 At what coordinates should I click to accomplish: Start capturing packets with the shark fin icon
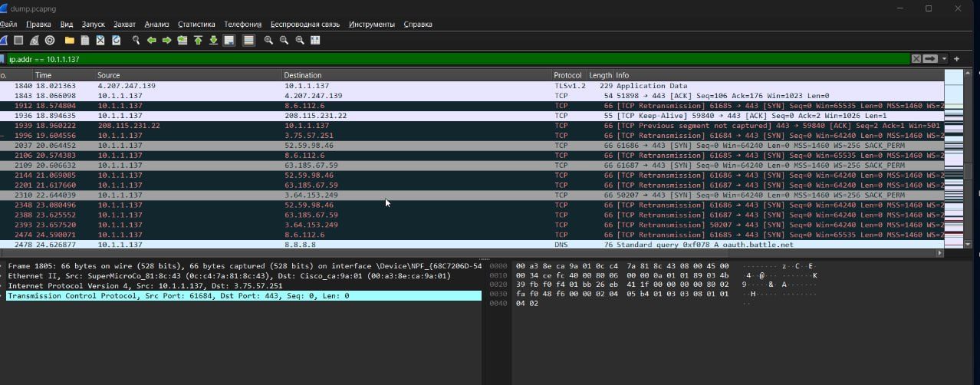click(x=2, y=40)
